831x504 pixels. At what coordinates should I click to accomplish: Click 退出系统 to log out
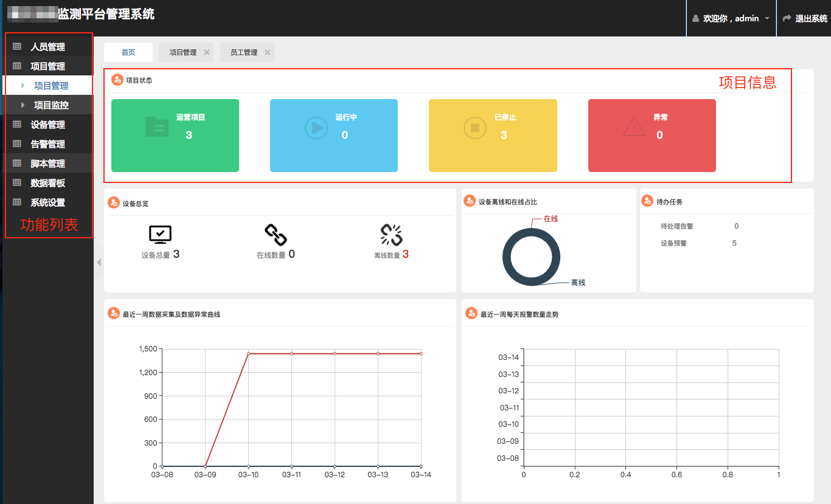click(x=805, y=18)
